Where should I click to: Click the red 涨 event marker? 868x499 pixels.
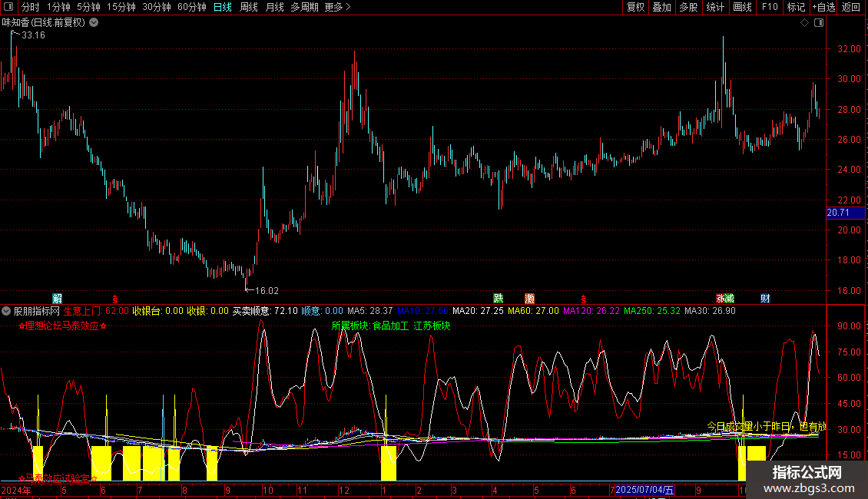coord(721,299)
